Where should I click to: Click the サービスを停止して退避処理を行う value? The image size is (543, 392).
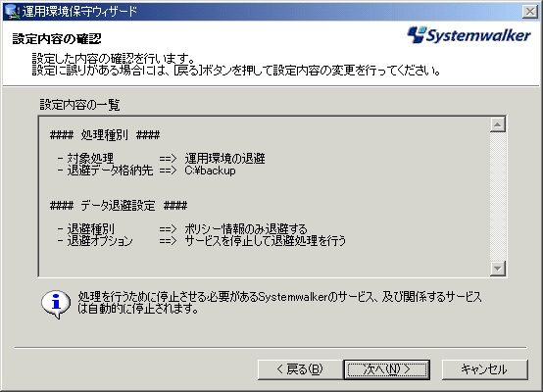point(266,241)
